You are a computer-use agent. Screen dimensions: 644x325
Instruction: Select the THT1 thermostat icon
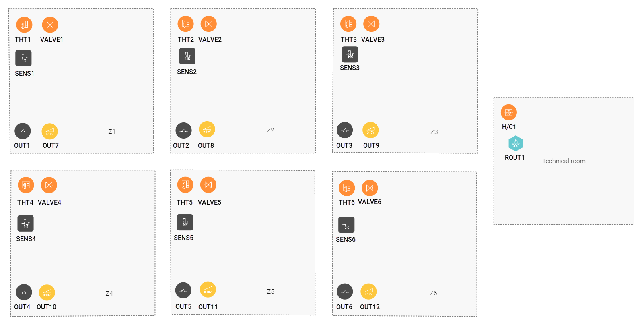click(x=24, y=25)
